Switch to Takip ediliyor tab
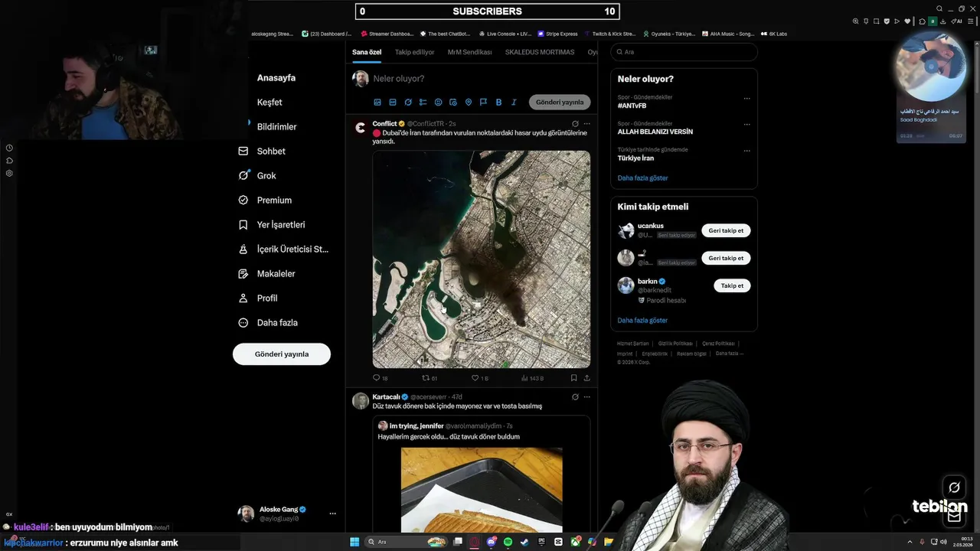 414,52
